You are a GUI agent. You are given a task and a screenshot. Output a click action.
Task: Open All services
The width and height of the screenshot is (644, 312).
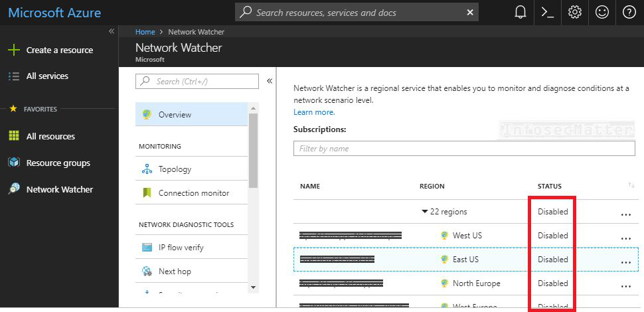coord(47,76)
